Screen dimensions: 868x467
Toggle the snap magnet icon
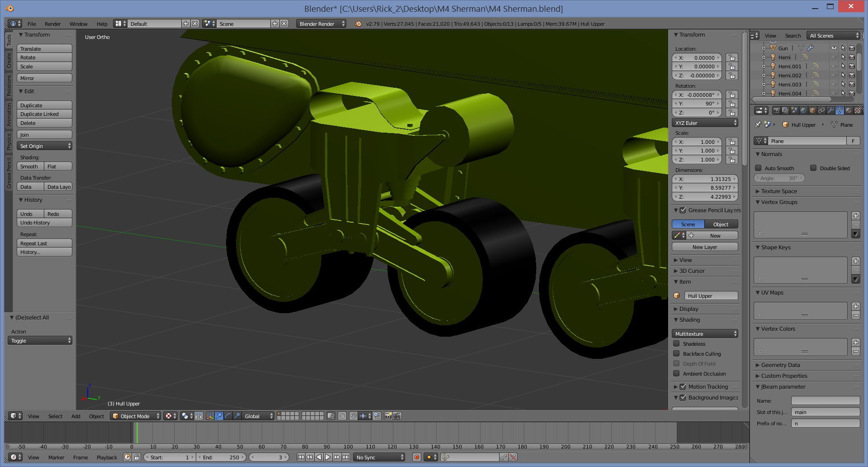tap(354, 416)
